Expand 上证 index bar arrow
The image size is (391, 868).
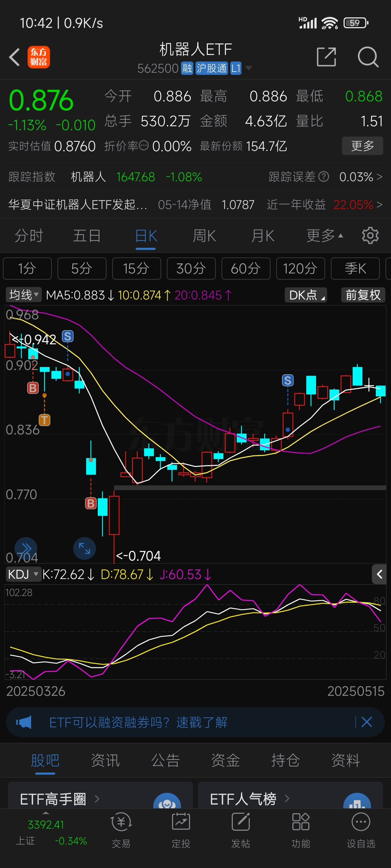tap(46, 812)
